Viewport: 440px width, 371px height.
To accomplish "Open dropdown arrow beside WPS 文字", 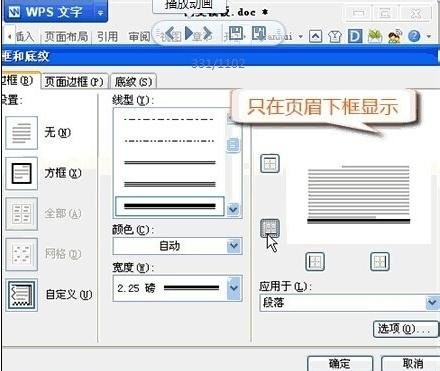I will [x=100, y=13].
